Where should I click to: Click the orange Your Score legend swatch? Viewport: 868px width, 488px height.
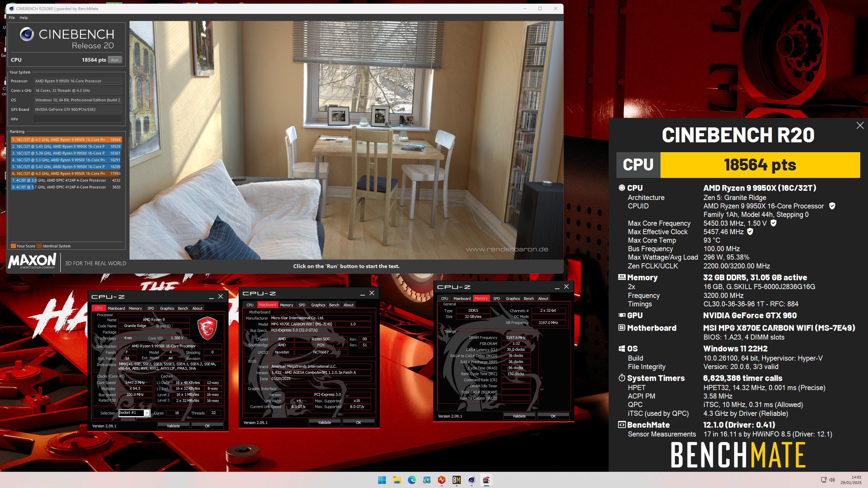13,246
